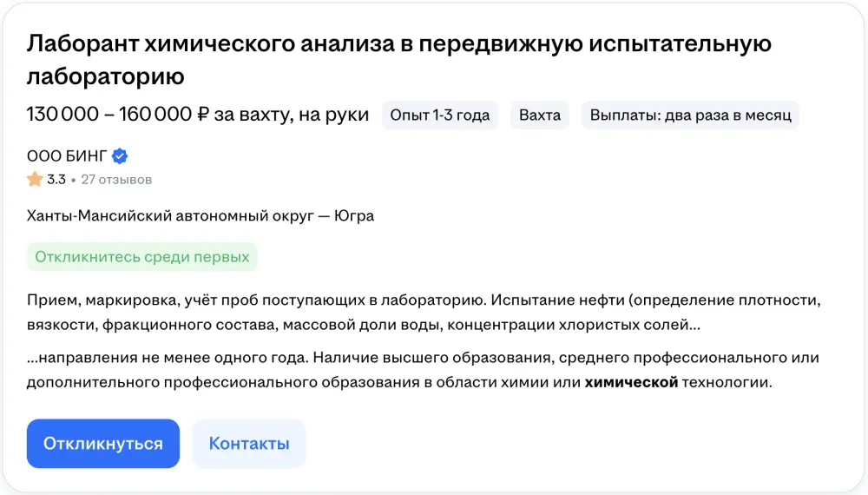Click the за вахту, на руки text
The width and height of the screenshot is (868, 495).
291,115
